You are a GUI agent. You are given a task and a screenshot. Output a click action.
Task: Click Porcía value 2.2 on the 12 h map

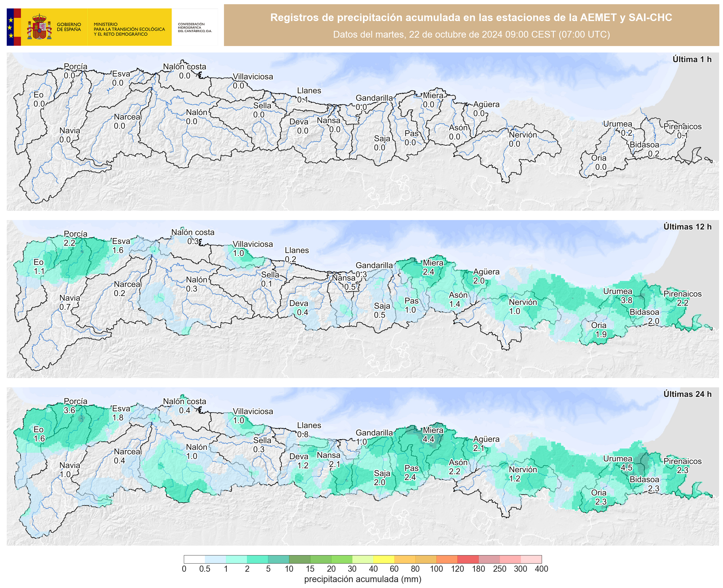69,243
